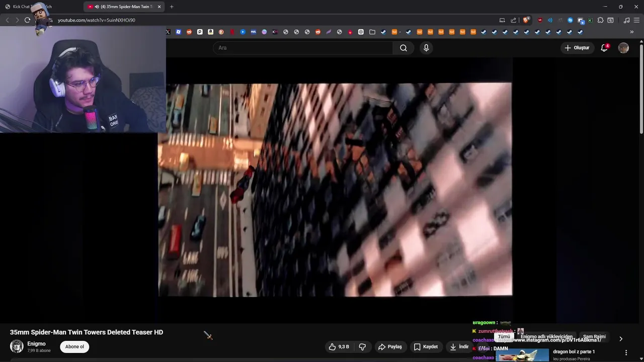Image resolution: width=644 pixels, height=362 pixels.
Task: Dislike the video
Action: (x=362, y=346)
